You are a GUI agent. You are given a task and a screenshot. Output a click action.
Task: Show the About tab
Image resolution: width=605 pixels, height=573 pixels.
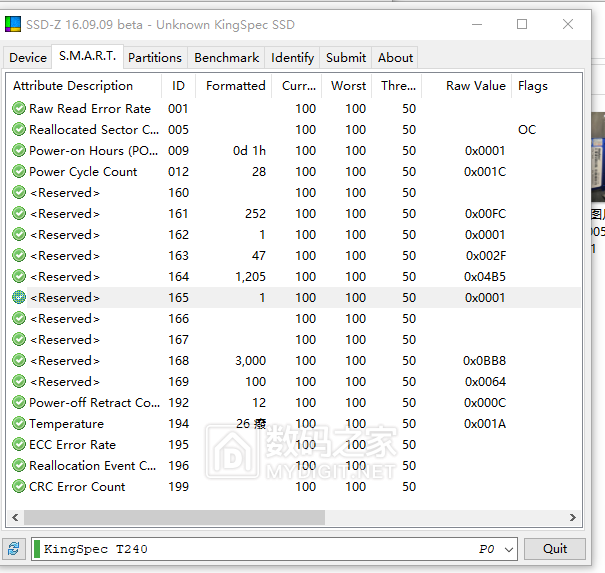(x=395, y=57)
